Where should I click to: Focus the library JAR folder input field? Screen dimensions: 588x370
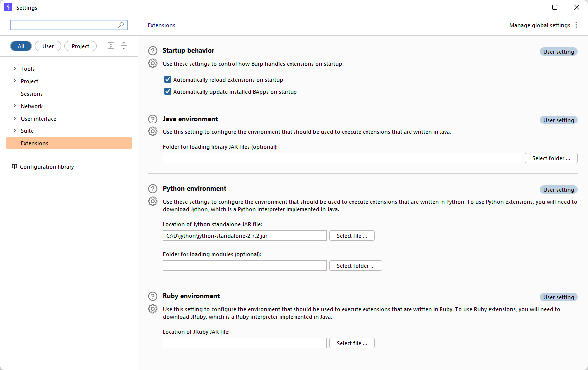342,158
